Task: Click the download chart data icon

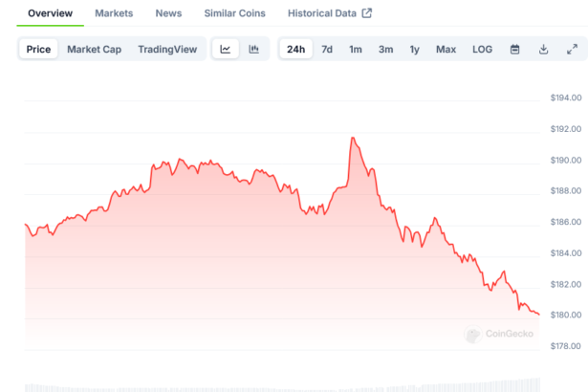Action: point(543,50)
